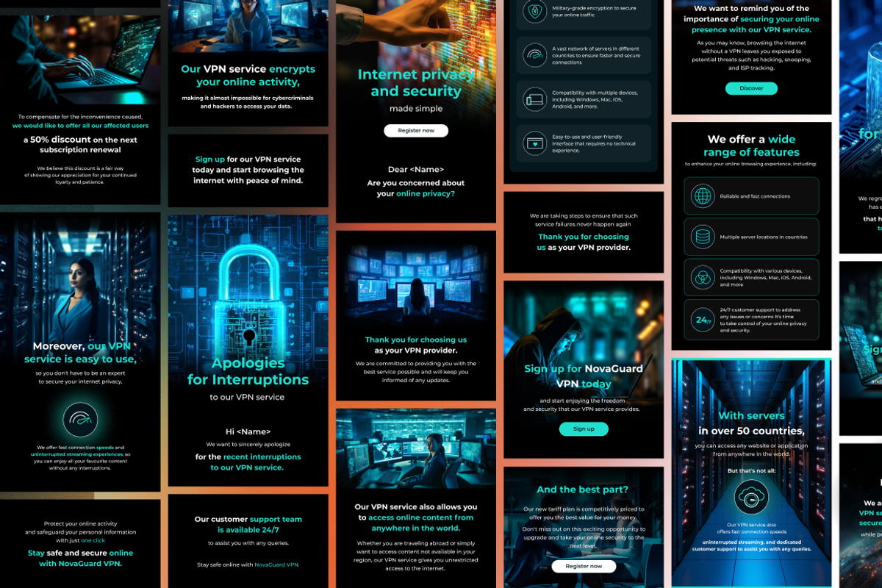Click the interface icon beside Easy-to-use text
882x588 pixels.
pyautogui.click(x=534, y=143)
